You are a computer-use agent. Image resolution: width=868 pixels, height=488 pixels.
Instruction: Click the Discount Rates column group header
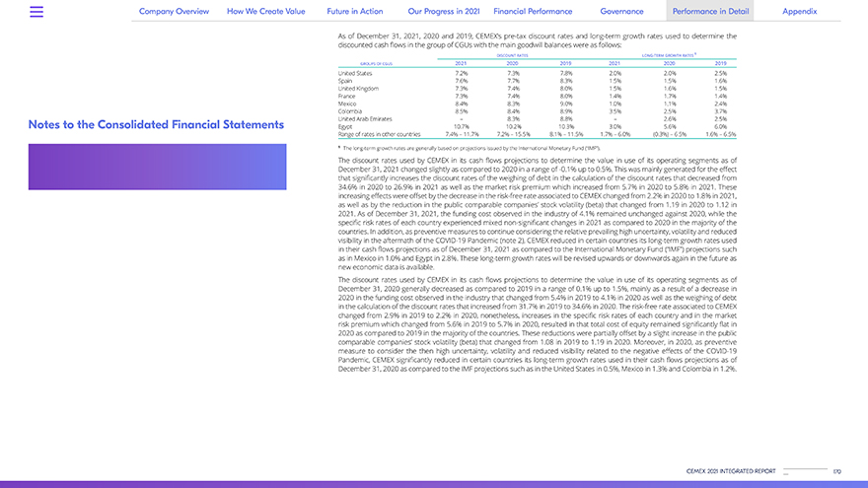(513, 56)
